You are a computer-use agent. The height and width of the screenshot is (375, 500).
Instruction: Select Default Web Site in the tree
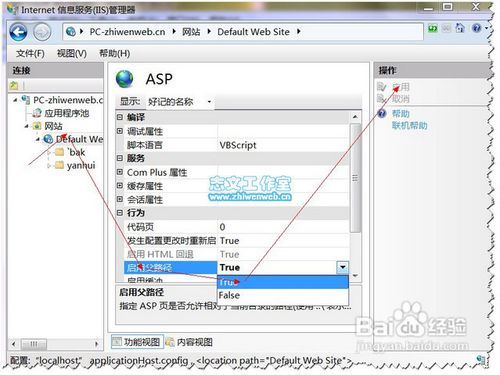click(79, 139)
